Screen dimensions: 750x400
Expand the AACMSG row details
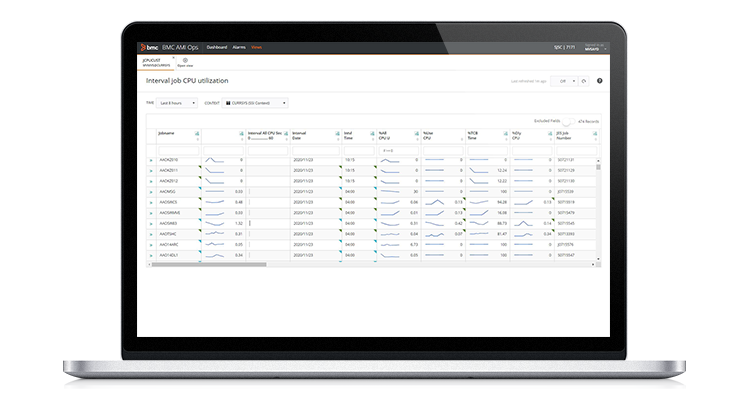pyautogui.click(x=152, y=191)
